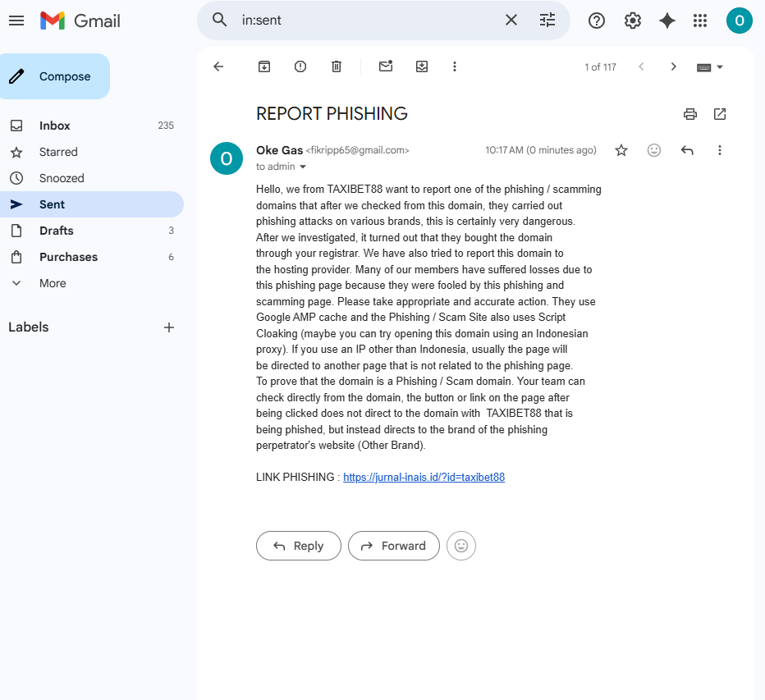Open input tools keyboard icon
Viewport: 765px width, 700px height.
703,67
